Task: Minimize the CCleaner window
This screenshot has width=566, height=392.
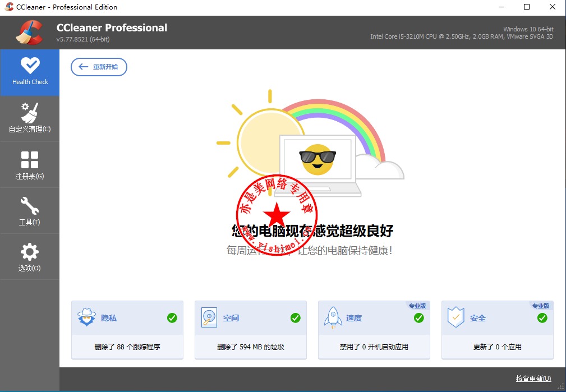Action: (501, 7)
